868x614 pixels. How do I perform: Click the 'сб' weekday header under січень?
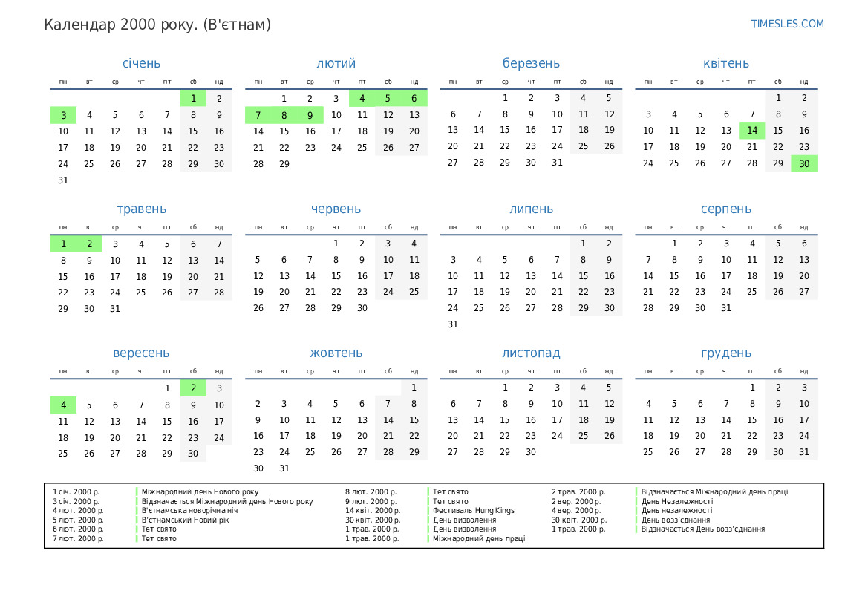click(193, 82)
